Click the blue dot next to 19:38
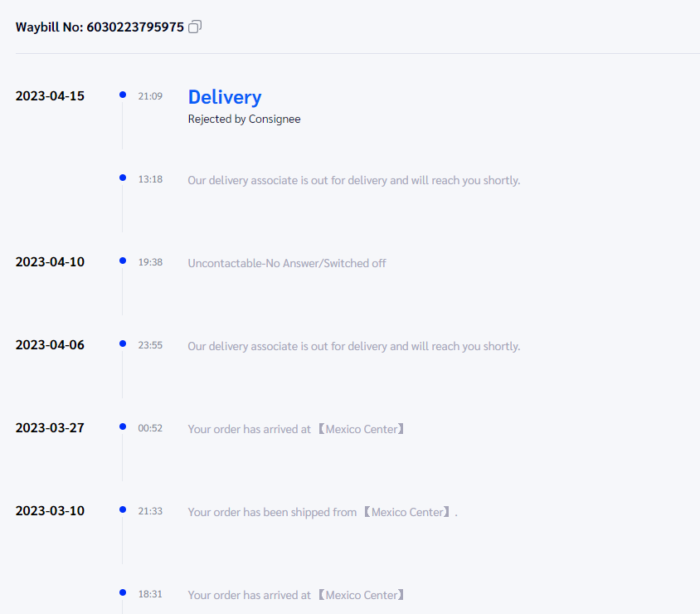 (x=123, y=261)
